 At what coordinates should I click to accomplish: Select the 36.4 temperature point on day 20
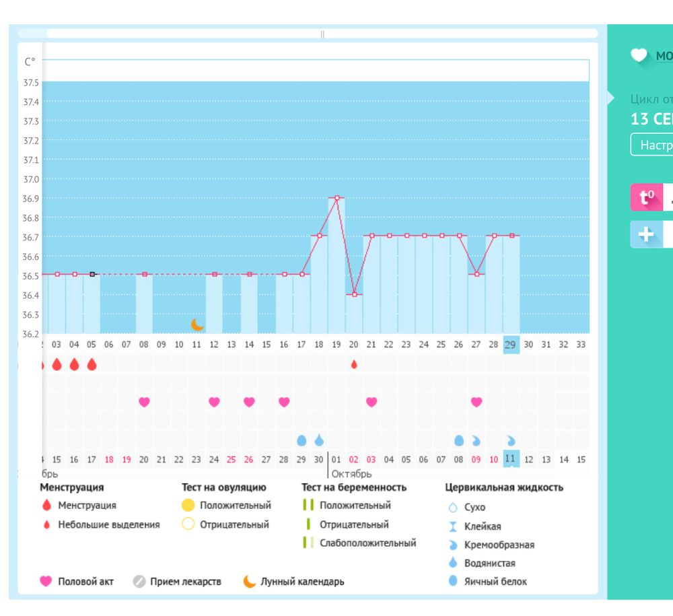[354, 294]
